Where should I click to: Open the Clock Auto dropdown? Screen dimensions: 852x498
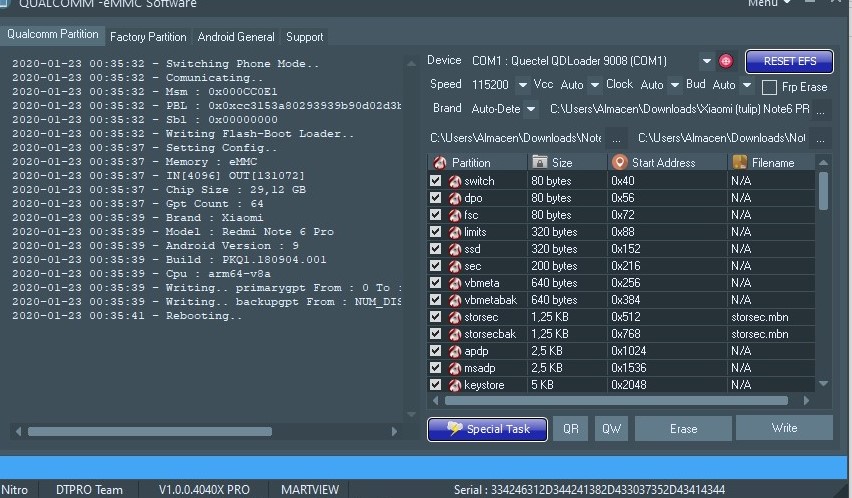pos(674,85)
